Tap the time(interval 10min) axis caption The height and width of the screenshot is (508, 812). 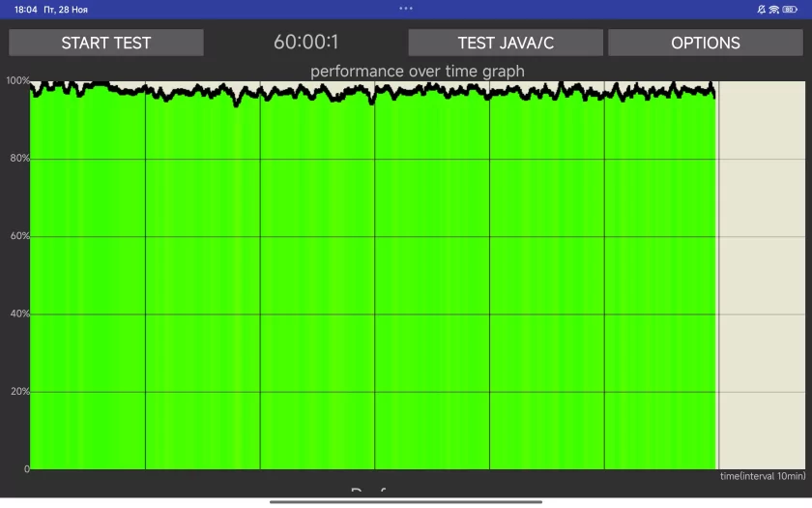(x=762, y=476)
